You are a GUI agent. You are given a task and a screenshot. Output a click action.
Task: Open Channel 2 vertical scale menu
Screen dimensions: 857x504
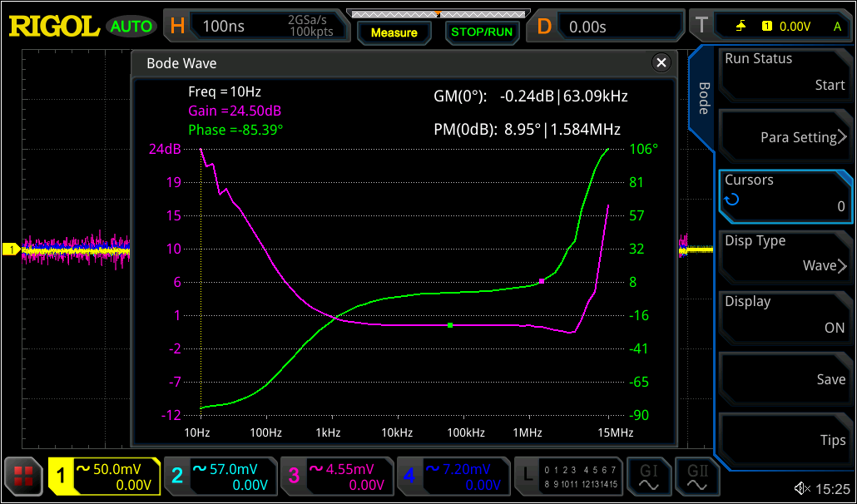(x=221, y=476)
